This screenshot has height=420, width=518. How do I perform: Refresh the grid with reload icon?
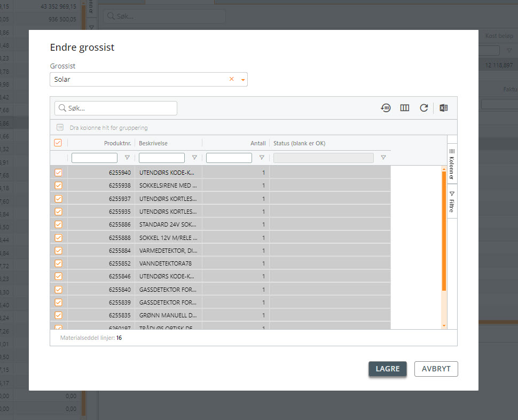pos(424,108)
